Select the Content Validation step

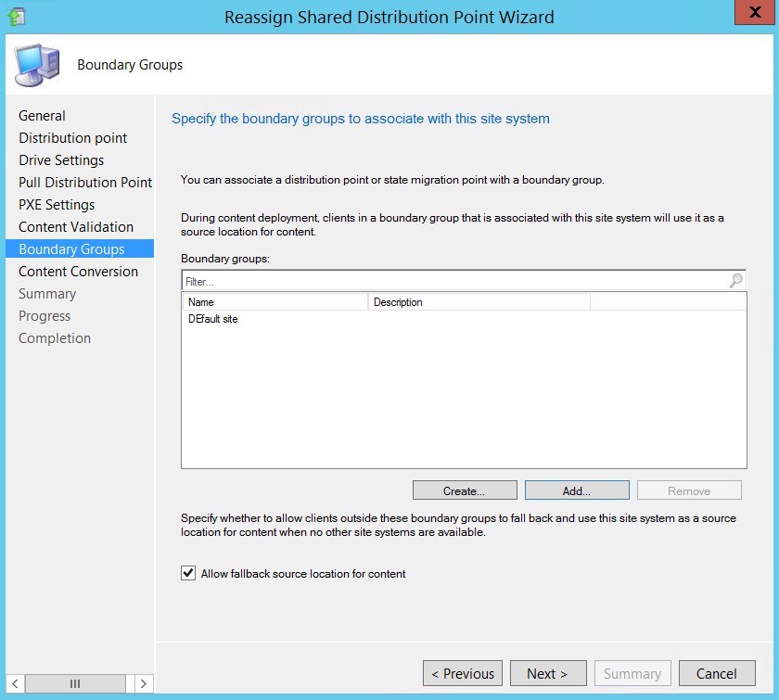tap(75, 226)
